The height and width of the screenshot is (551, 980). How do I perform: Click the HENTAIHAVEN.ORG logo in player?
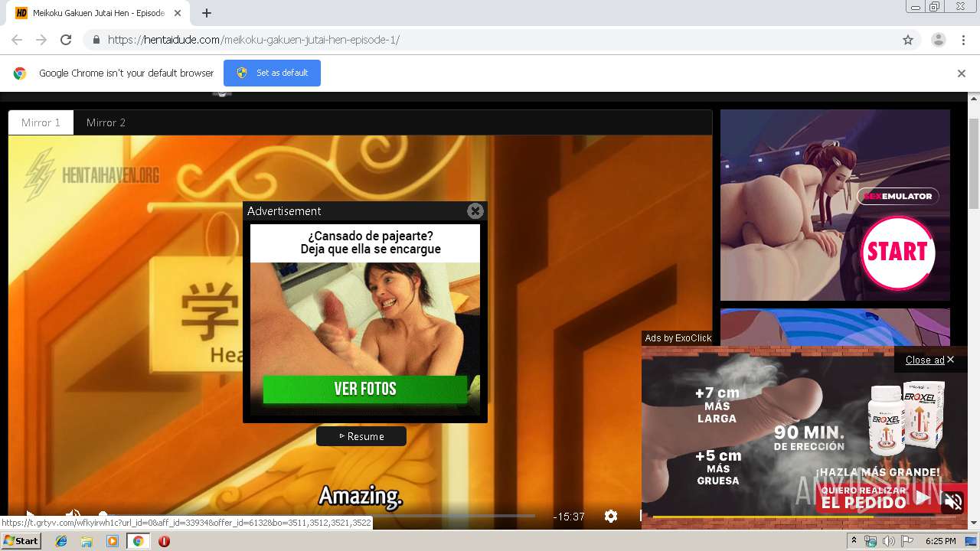(x=92, y=175)
